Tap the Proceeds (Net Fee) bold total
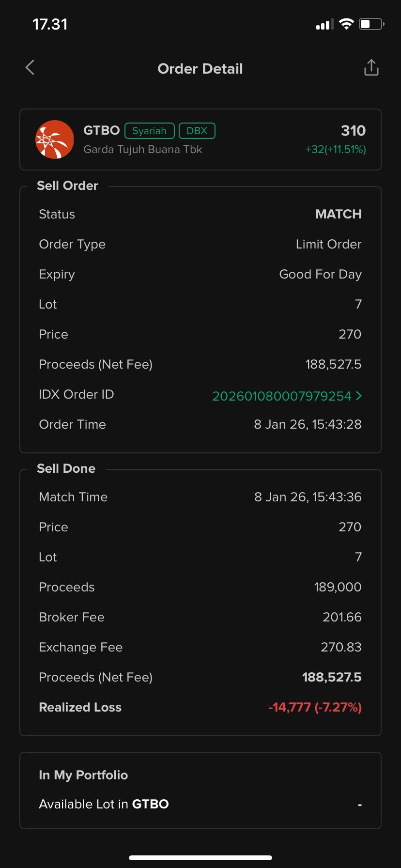 (x=332, y=677)
